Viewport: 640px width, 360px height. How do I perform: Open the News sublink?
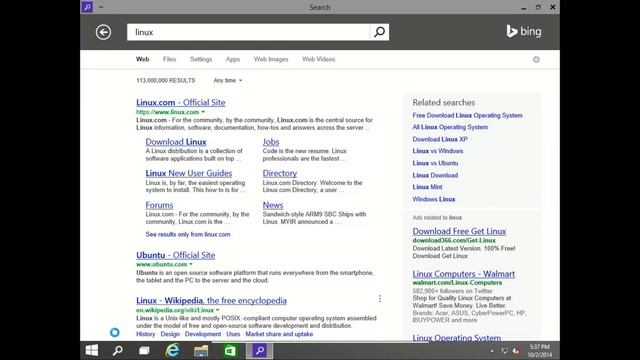[273, 205]
